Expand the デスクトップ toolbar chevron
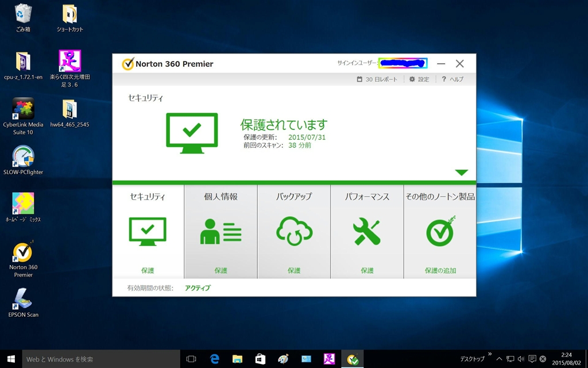 (x=490, y=354)
